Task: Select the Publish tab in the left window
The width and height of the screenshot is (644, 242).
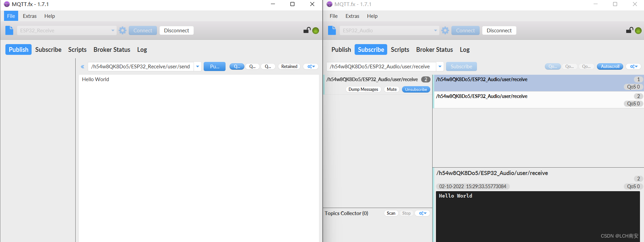Action: click(18, 49)
